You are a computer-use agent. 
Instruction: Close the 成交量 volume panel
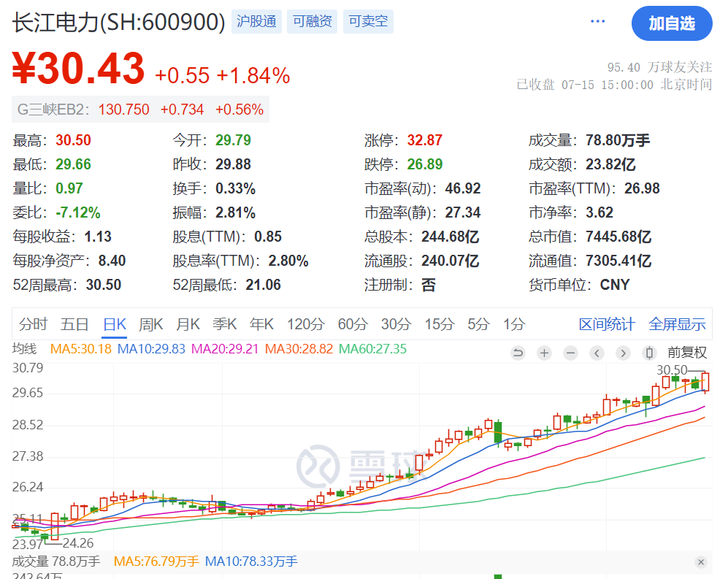pyautogui.click(x=701, y=561)
